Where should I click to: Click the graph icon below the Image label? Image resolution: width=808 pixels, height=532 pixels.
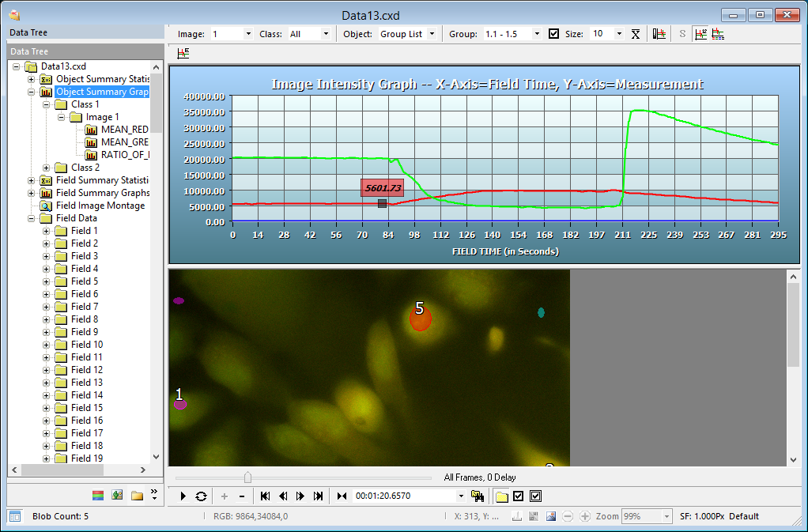[x=183, y=54]
